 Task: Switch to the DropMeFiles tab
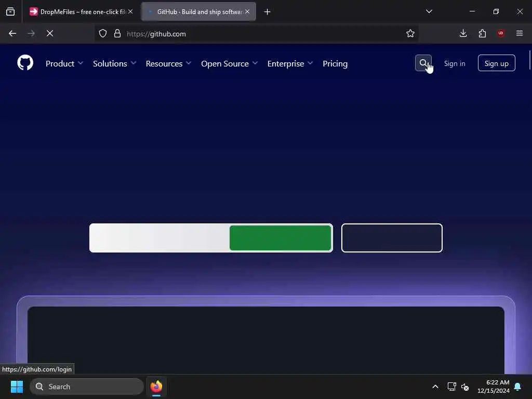point(81,12)
